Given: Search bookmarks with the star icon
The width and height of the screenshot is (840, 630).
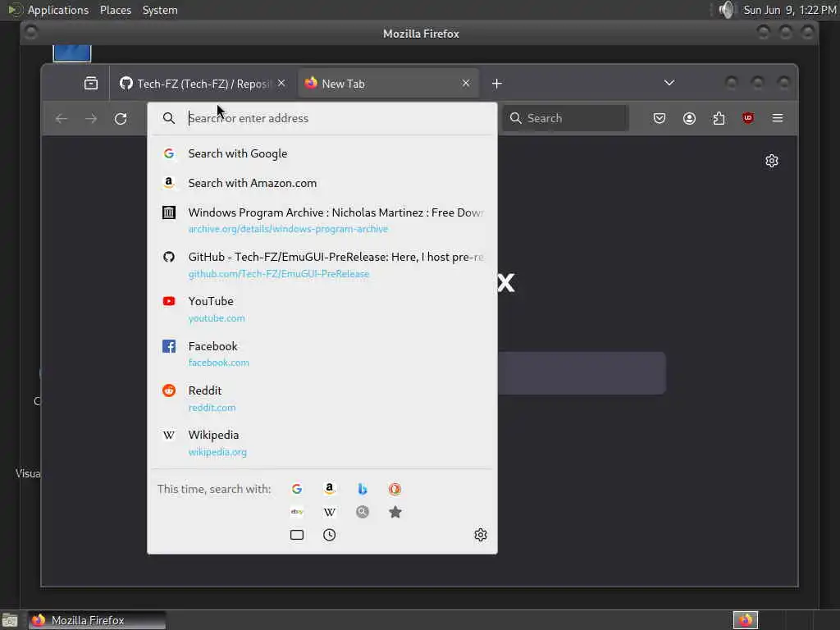Looking at the screenshot, I should click(x=395, y=512).
